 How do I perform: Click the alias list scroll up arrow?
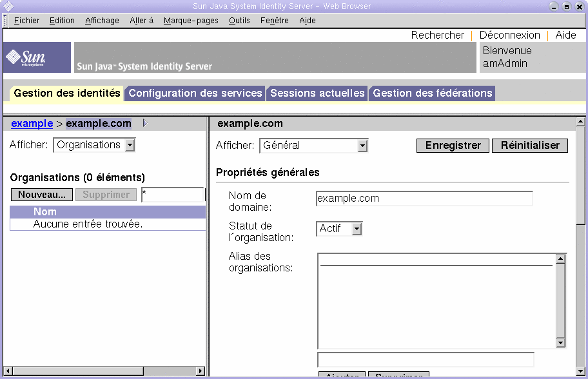click(x=561, y=258)
